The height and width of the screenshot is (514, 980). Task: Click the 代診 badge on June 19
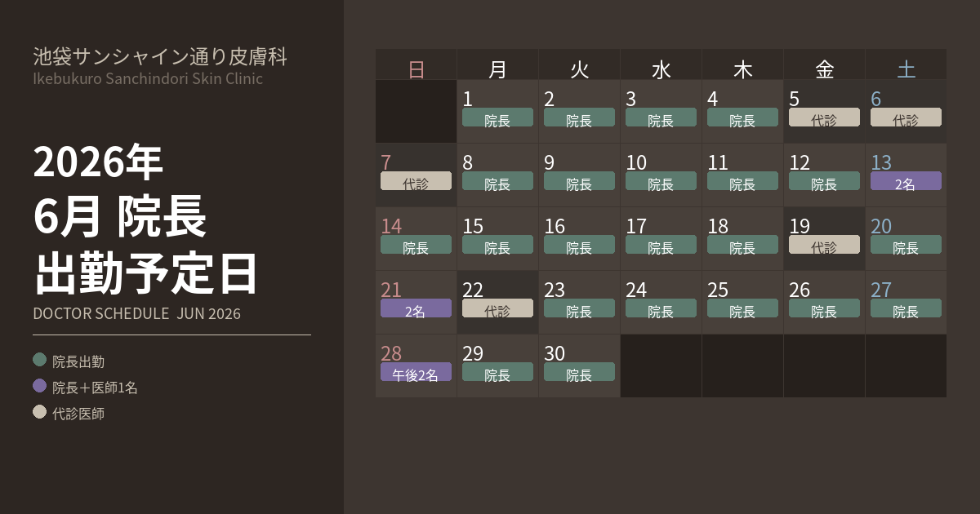[x=824, y=245]
